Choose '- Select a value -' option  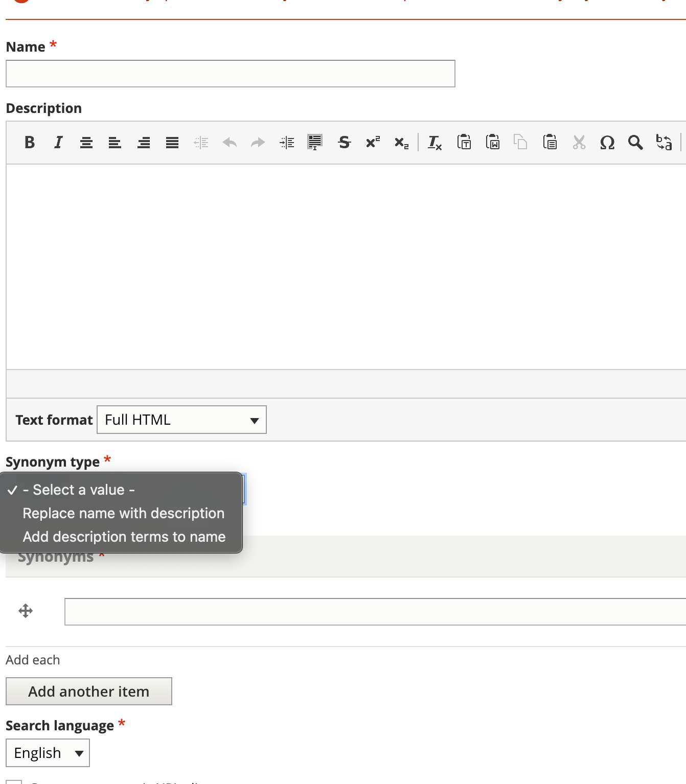tap(121, 490)
